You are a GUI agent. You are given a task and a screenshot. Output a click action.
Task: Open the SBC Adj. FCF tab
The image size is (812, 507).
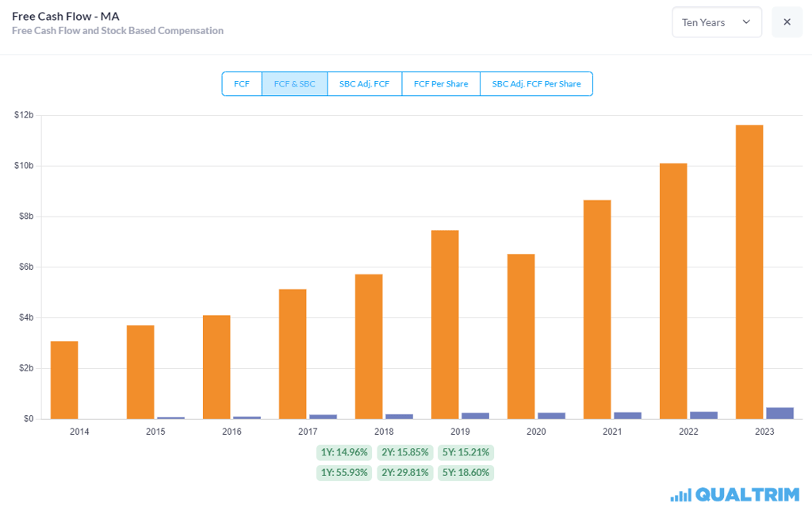pyautogui.click(x=365, y=83)
